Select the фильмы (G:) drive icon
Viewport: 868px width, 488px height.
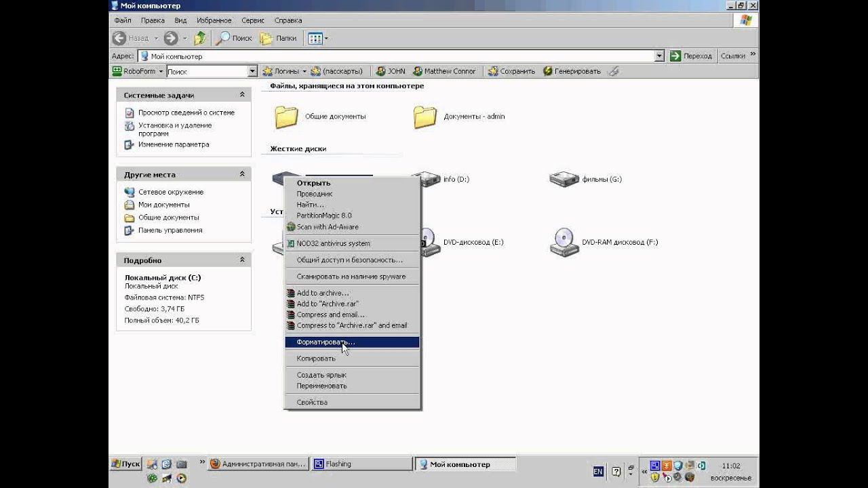coord(564,180)
